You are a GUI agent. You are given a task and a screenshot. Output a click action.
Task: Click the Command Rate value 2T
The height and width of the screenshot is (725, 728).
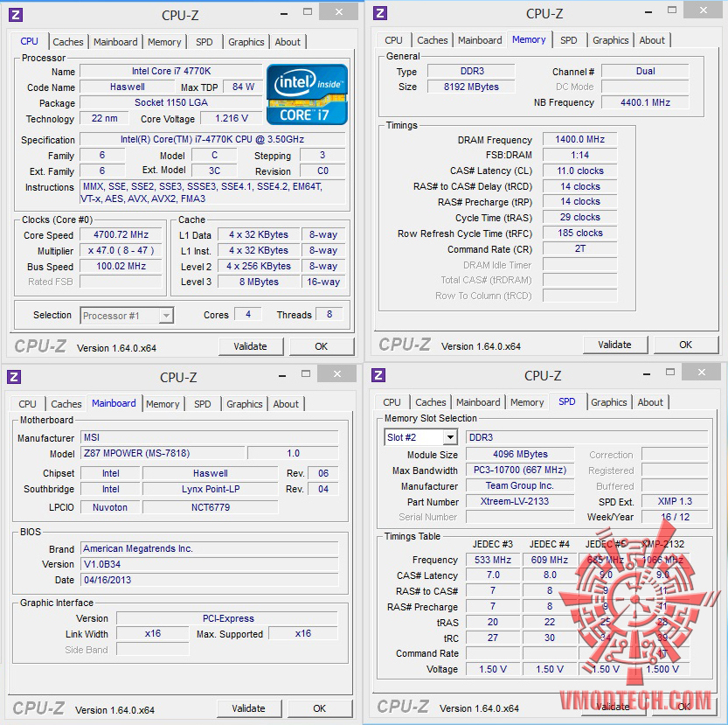coord(580,248)
